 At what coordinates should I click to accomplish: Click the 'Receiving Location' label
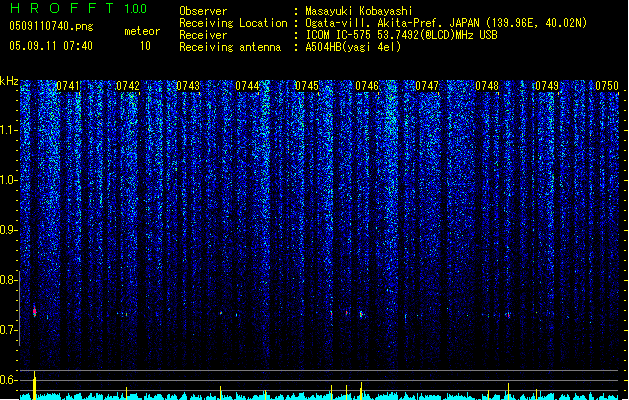coord(233,23)
